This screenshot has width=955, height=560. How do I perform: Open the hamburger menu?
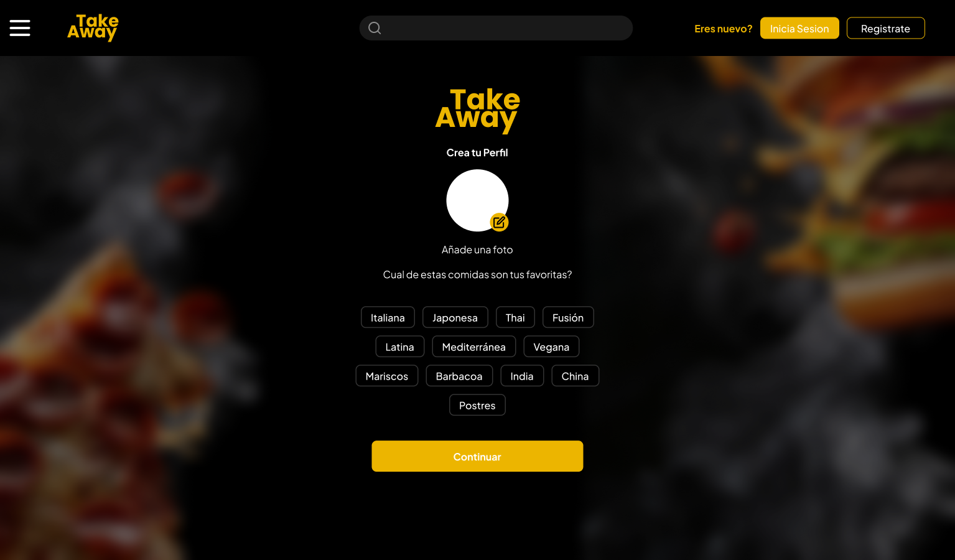[20, 28]
